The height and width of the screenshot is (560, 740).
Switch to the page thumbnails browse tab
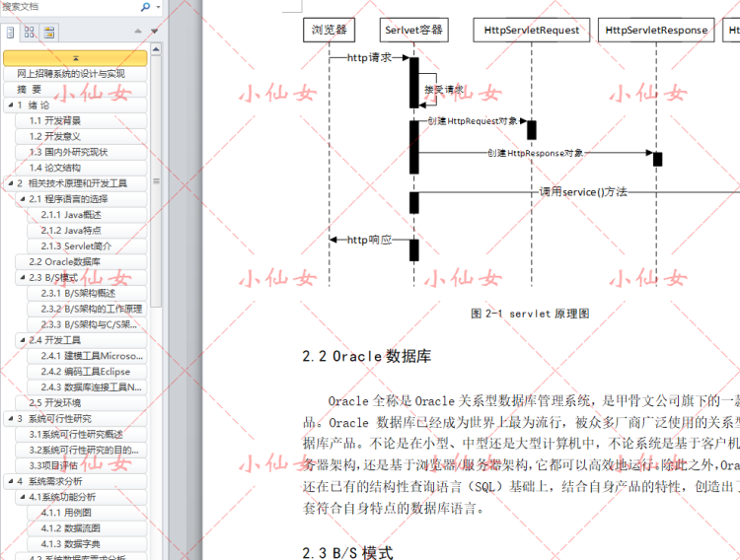point(30,33)
